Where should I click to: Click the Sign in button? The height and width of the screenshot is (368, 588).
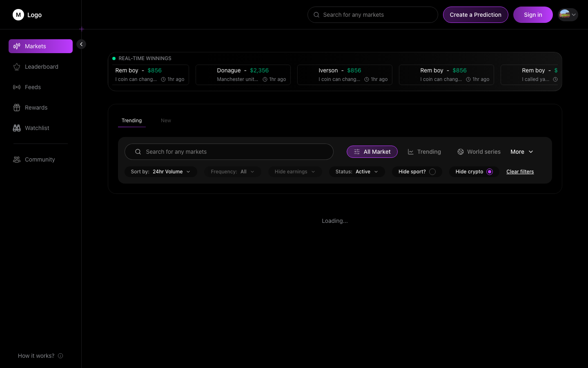click(533, 15)
